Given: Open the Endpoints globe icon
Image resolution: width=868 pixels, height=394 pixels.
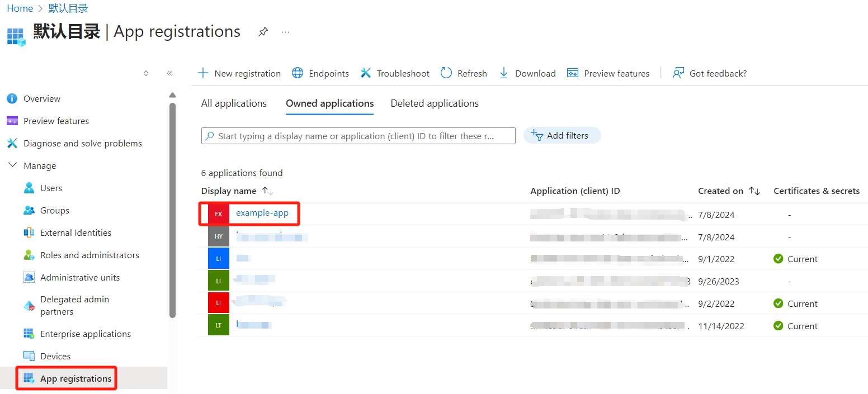Looking at the screenshot, I should [x=298, y=73].
